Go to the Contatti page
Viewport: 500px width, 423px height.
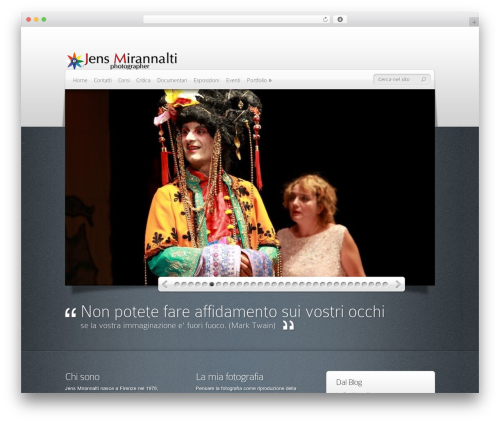[x=103, y=80]
